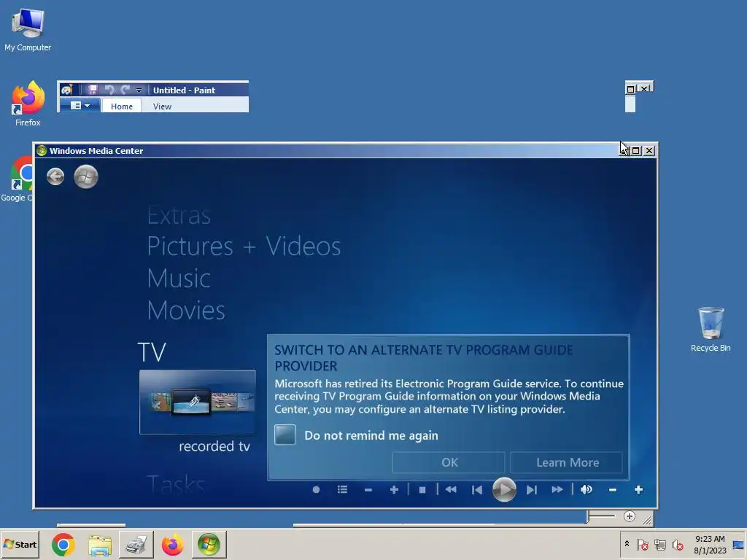Open Chrome from the taskbar
Image resolution: width=747 pixels, height=560 pixels.
coord(63,545)
